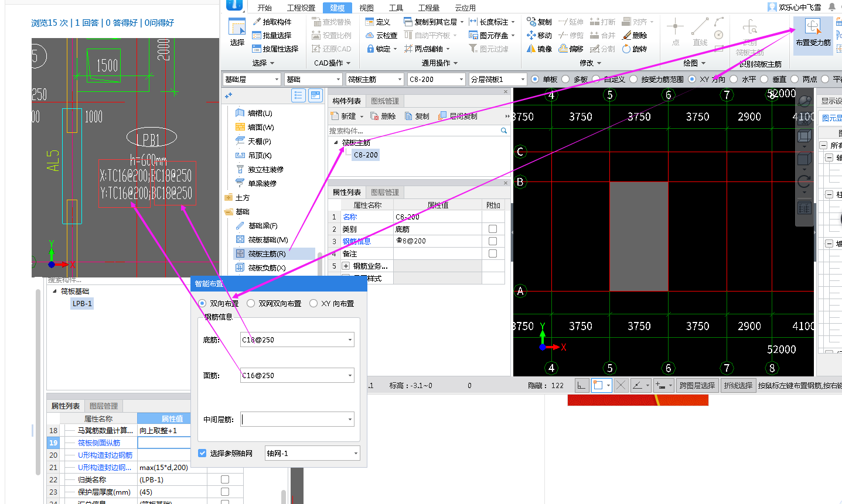
Task: Switch to the 图纸管理 tab
Action: click(385, 101)
